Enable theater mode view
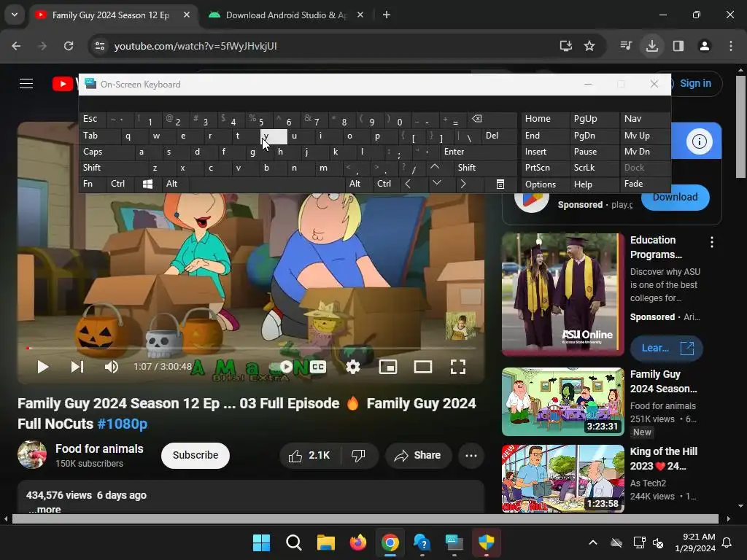Viewport: 747px width, 560px height. (x=423, y=367)
